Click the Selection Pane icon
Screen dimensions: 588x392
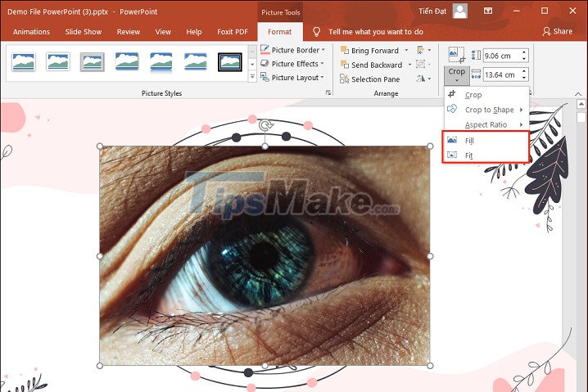click(344, 79)
